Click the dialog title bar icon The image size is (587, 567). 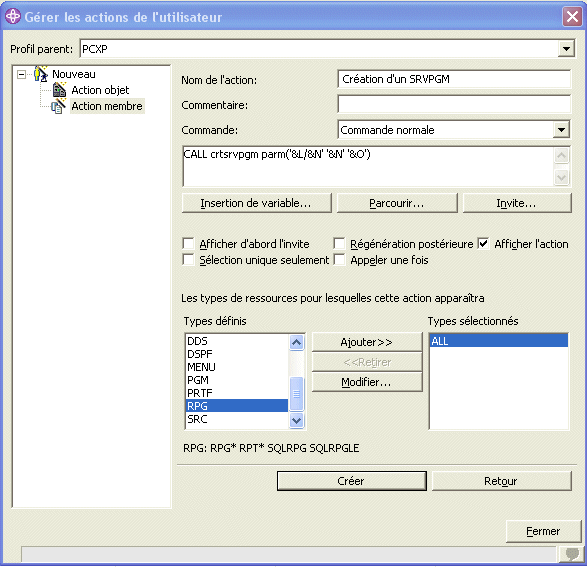(13, 16)
